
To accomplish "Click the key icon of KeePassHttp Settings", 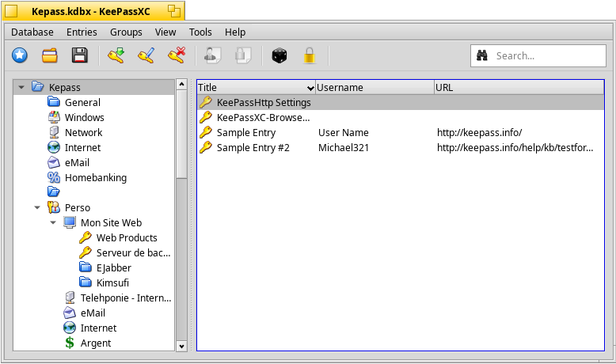I will 205,102.
